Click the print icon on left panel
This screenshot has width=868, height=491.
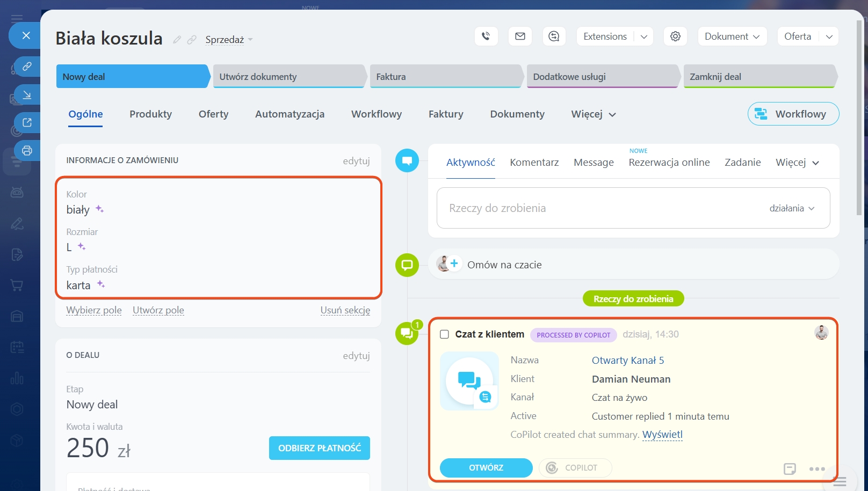(27, 150)
